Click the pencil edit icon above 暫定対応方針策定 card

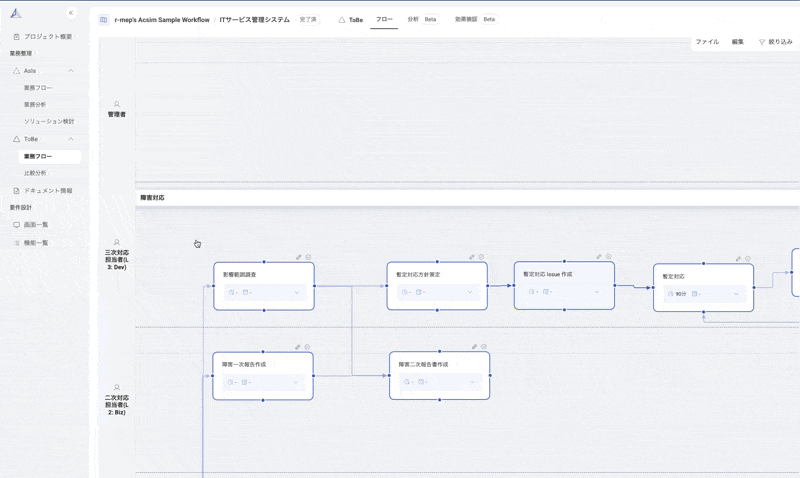472,257
